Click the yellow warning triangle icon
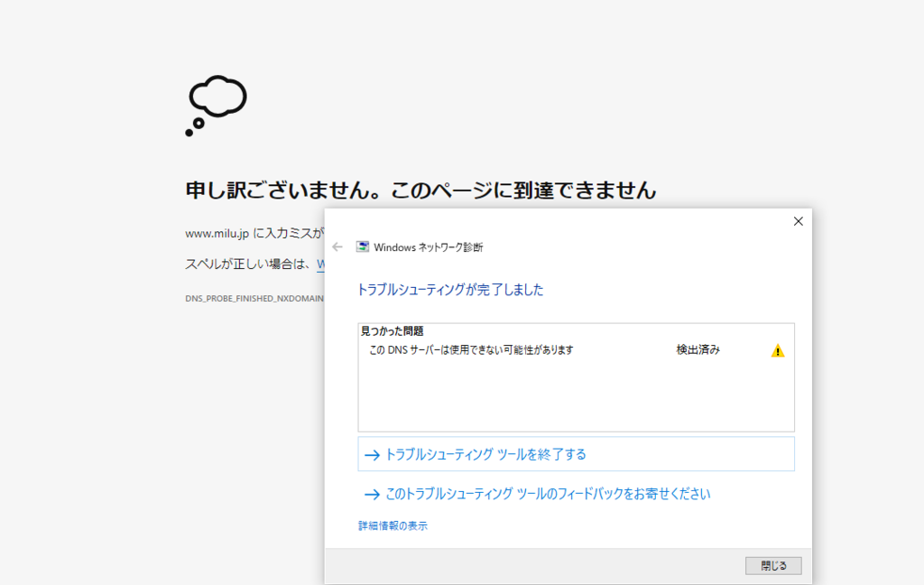 coord(778,350)
